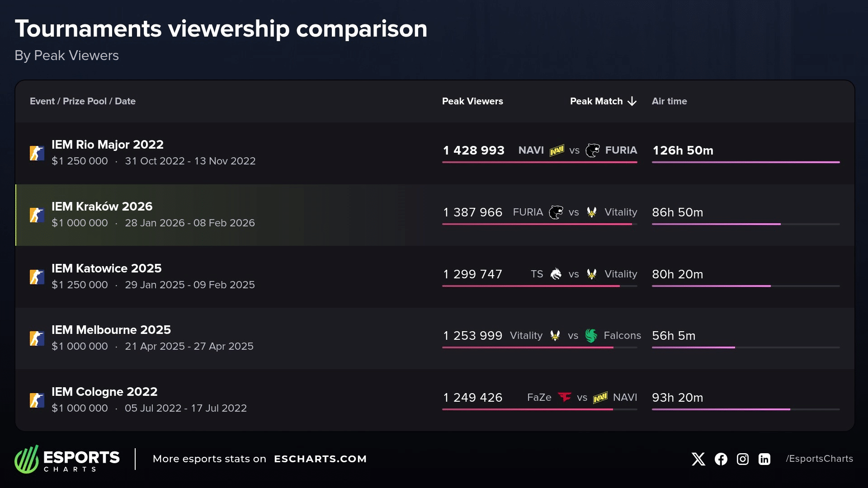This screenshot has width=868, height=488.
Task: Click the /EsportsCharts handle text
Action: pyautogui.click(x=819, y=459)
